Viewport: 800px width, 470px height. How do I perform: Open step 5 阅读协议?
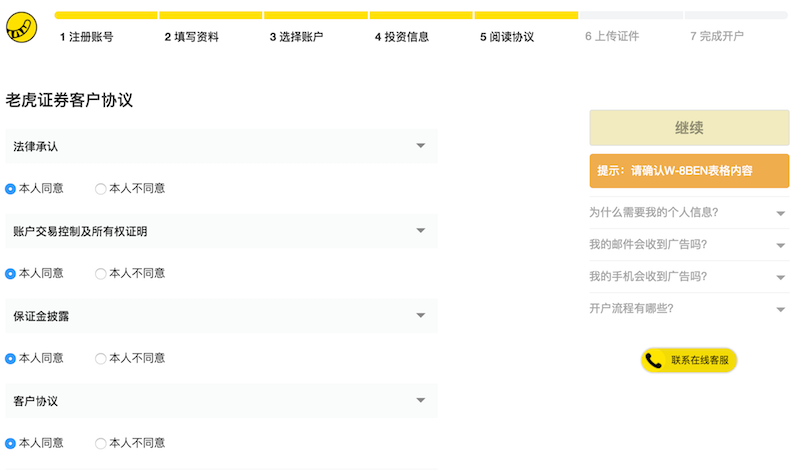pyautogui.click(x=507, y=37)
